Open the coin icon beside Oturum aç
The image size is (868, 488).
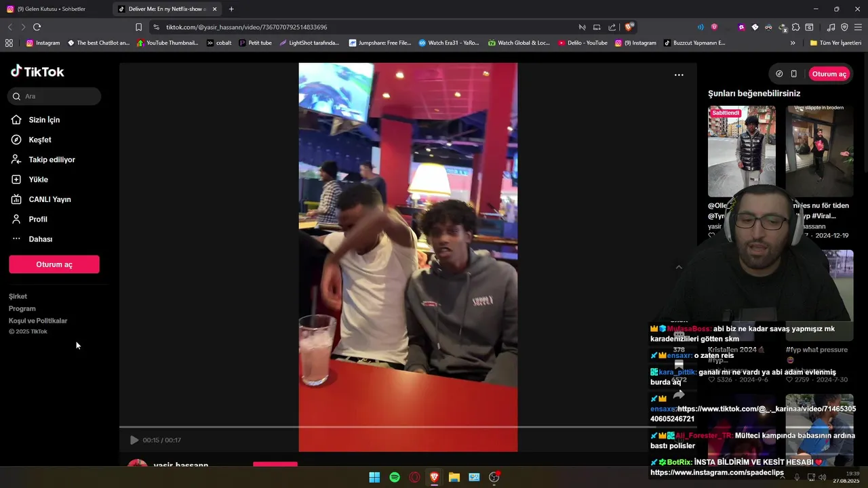point(779,74)
